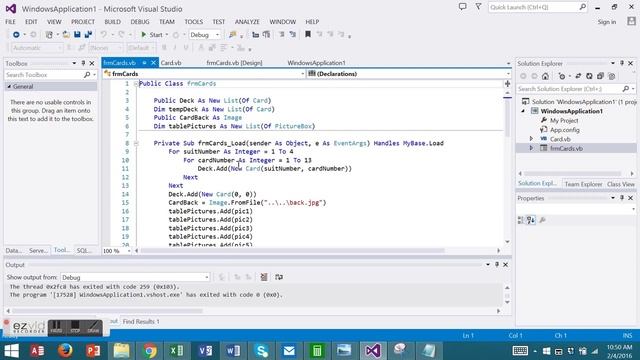Open the Windows Start button
Viewport: 640px width, 360px height.
(11, 351)
